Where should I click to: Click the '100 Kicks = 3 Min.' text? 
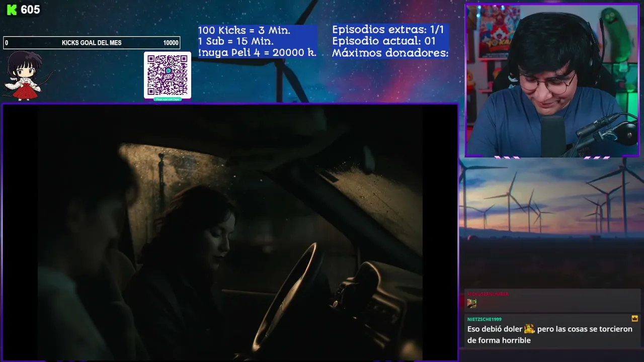[244, 30]
